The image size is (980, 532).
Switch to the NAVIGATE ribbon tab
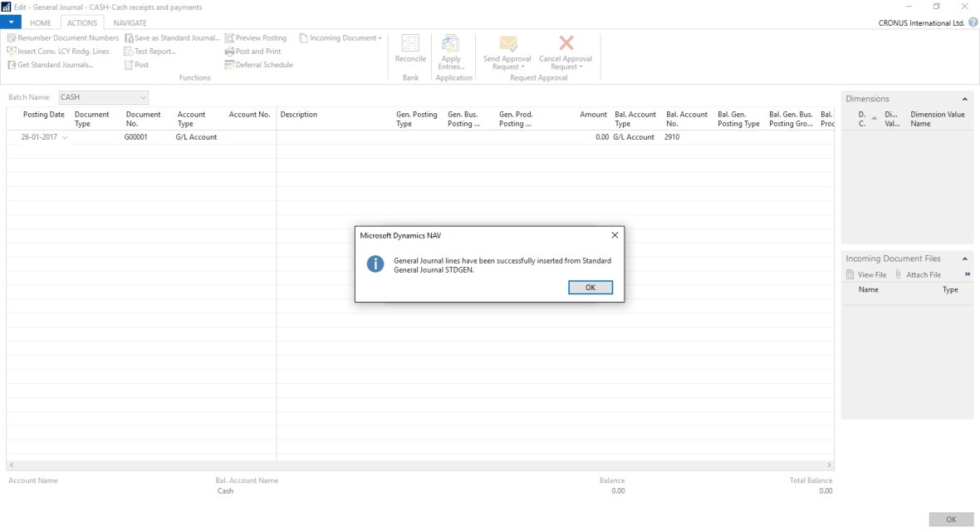pyautogui.click(x=130, y=23)
